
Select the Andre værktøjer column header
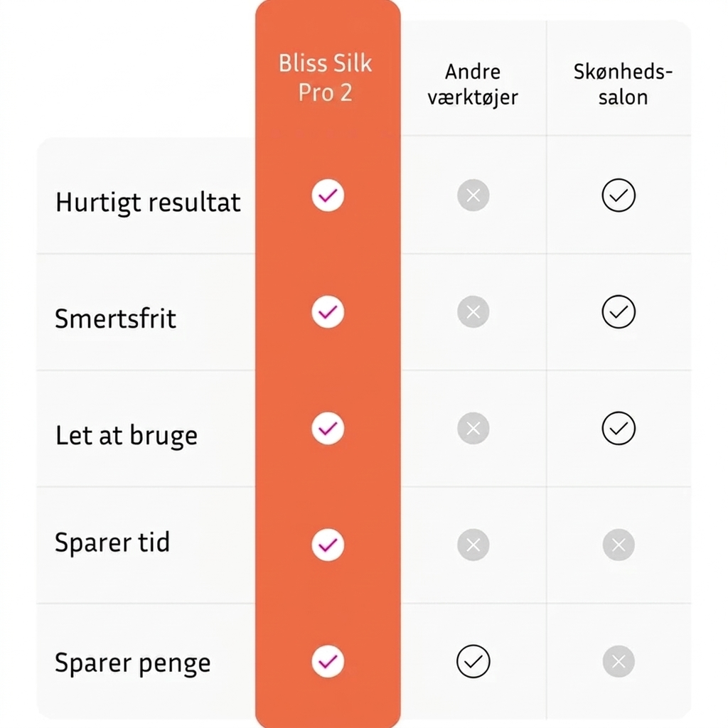pyautogui.click(x=473, y=85)
